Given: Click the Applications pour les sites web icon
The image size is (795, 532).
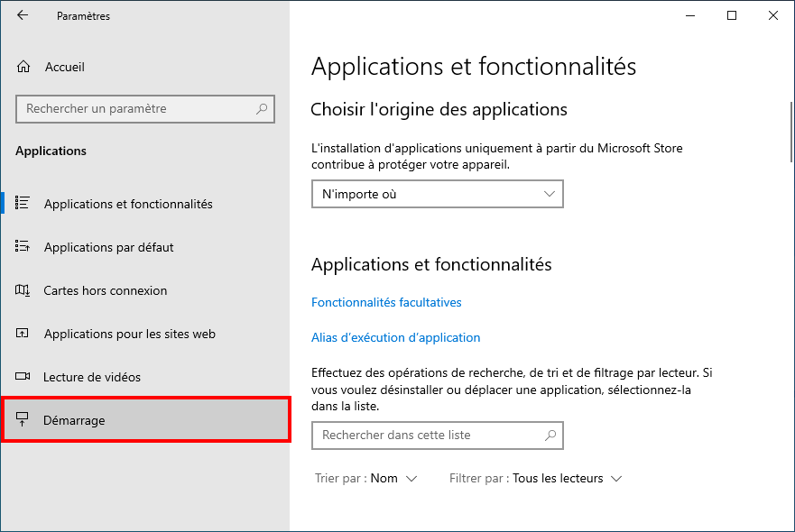Looking at the screenshot, I should [x=23, y=334].
